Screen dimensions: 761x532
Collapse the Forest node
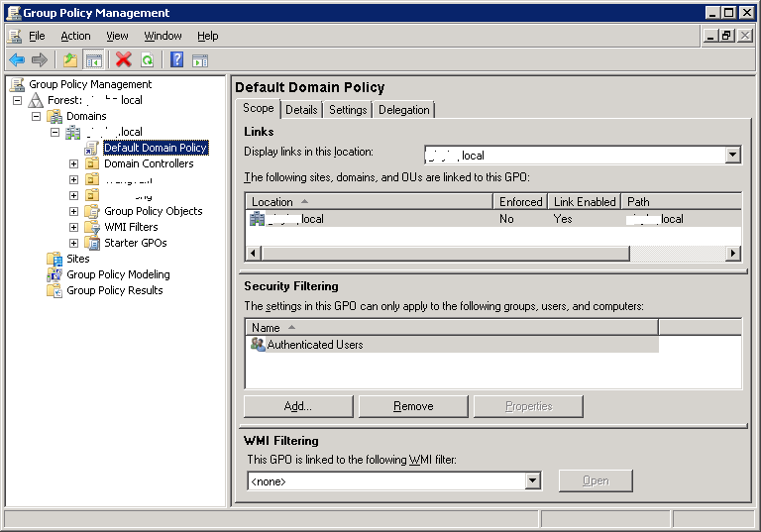click(x=18, y=100)
